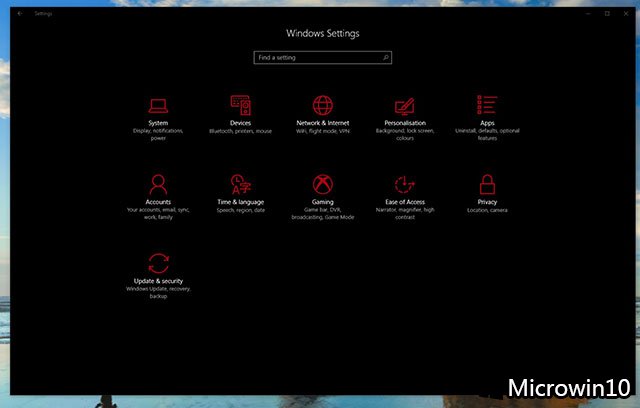This screenshot has width=640, height=408.
Task: Click 'Windows Update, recovery, backup' description
Action: pyautogui.click(x=158, y=292)
